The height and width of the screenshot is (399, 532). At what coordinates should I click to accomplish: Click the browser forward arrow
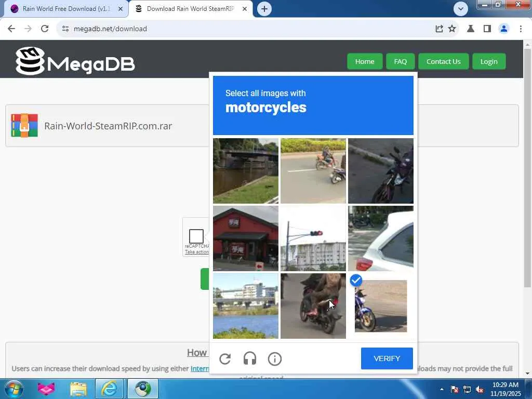click(28, 29)
